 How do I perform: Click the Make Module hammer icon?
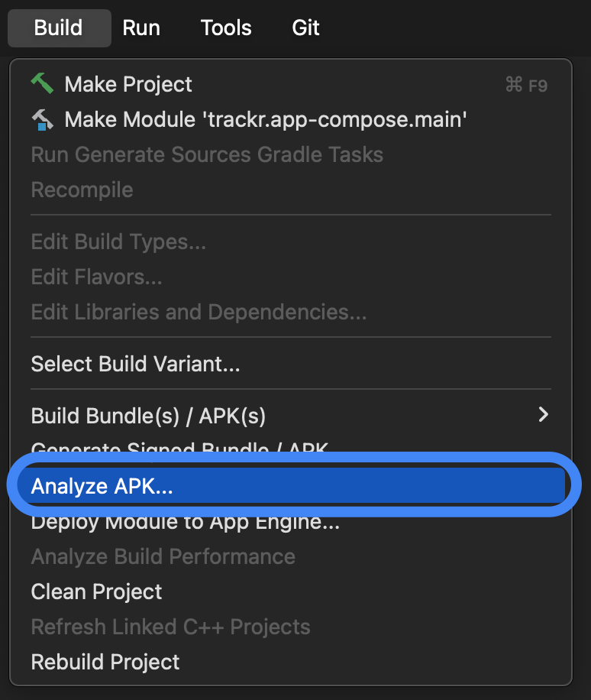[x=42, y=119]
